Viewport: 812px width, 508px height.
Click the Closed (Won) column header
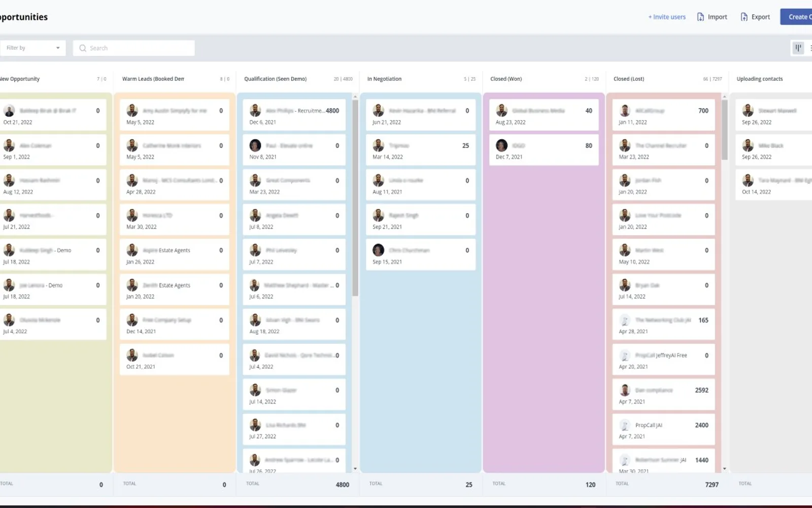point(506,79)
